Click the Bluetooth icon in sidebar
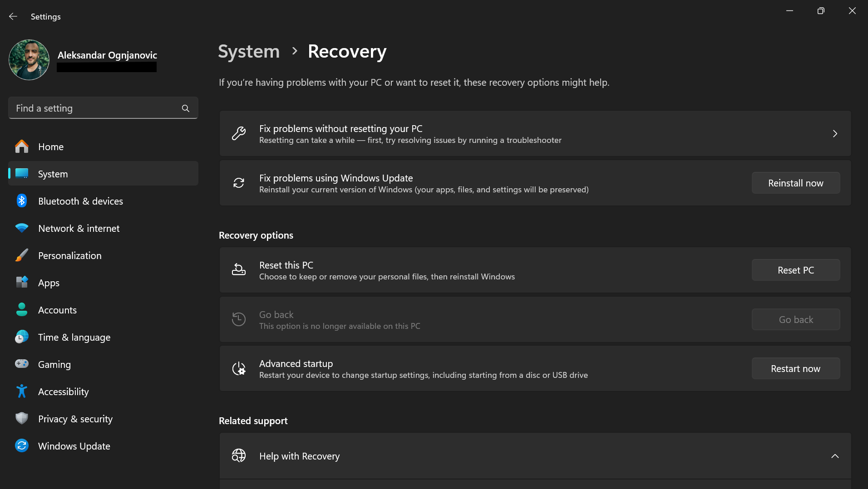This screenshot has height=489, width=868. pyautogui.click(x=22, y=201)
